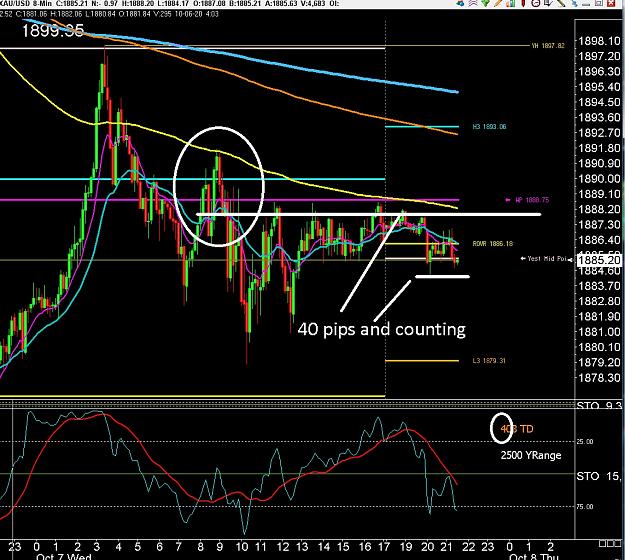Click the Yest Mid Poi label

click(547, 259)
